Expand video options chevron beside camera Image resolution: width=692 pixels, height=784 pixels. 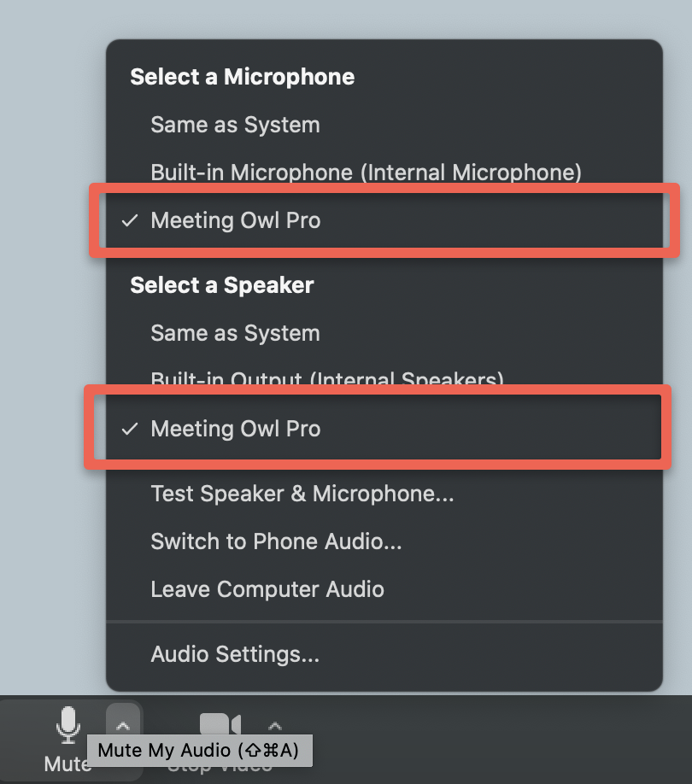[x=274, y=726]
